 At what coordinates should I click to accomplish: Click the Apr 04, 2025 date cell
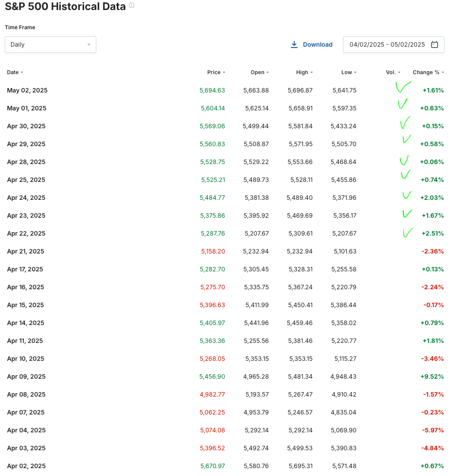(26, 431)
